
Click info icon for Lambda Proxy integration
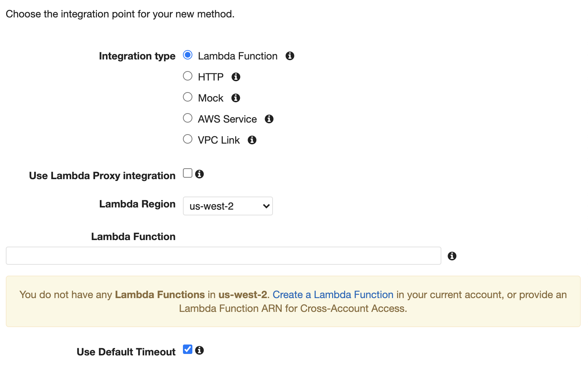click(199, 174)
